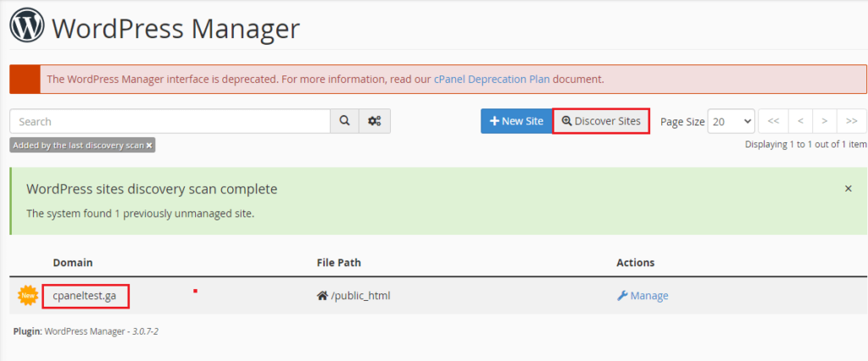This screenshot has width=868, height=361.
Task: Click the Discover Sites button
Action: [x=601, y=121]
